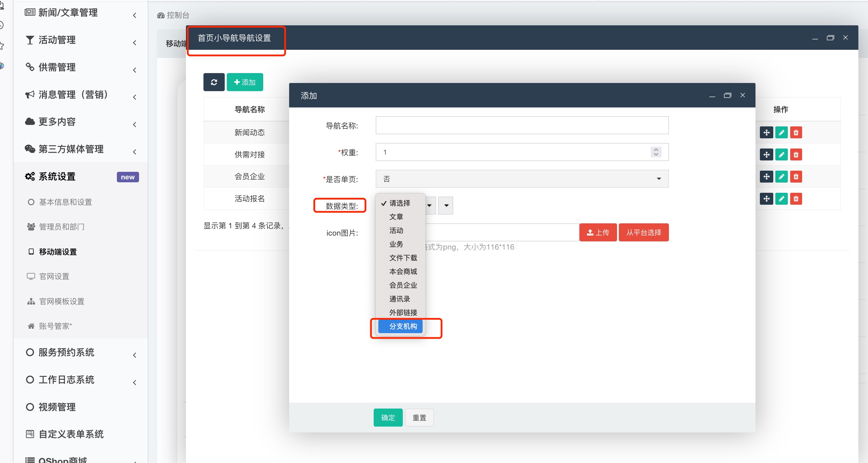Click the 从平台选择 button
Viewport: 868px width, 463px height.
click(x=643, y=233)
